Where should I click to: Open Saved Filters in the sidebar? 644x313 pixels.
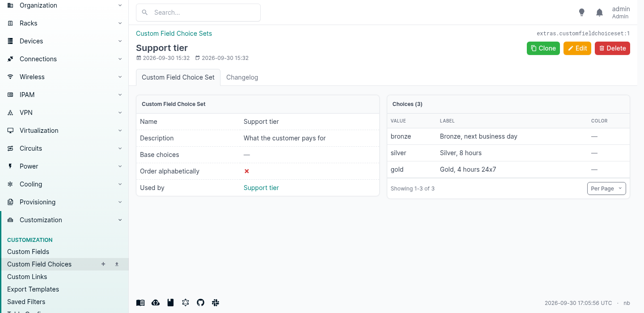[26, 302]
